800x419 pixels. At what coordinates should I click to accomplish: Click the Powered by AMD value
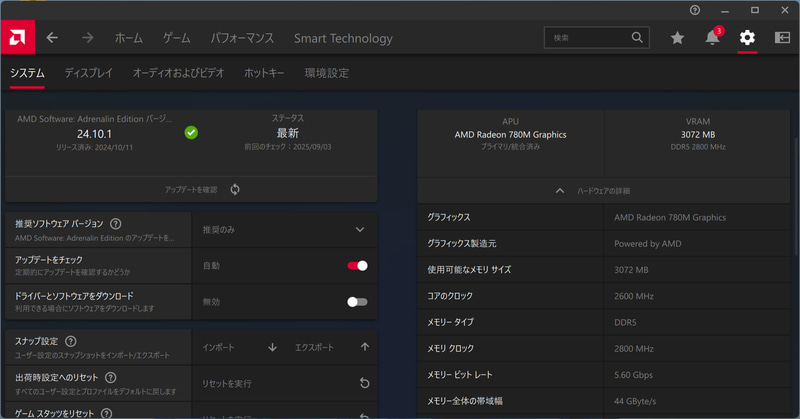point(647,244)
